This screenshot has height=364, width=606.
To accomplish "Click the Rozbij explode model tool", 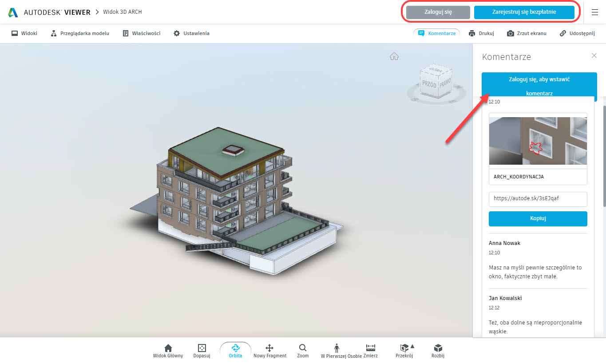I will (x=438, y=350).
